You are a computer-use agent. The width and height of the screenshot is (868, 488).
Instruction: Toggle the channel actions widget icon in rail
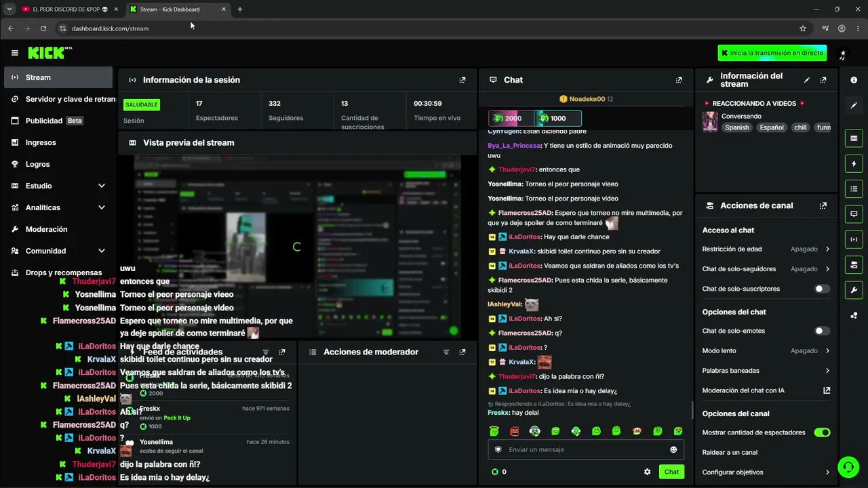[x=854, y=264]
